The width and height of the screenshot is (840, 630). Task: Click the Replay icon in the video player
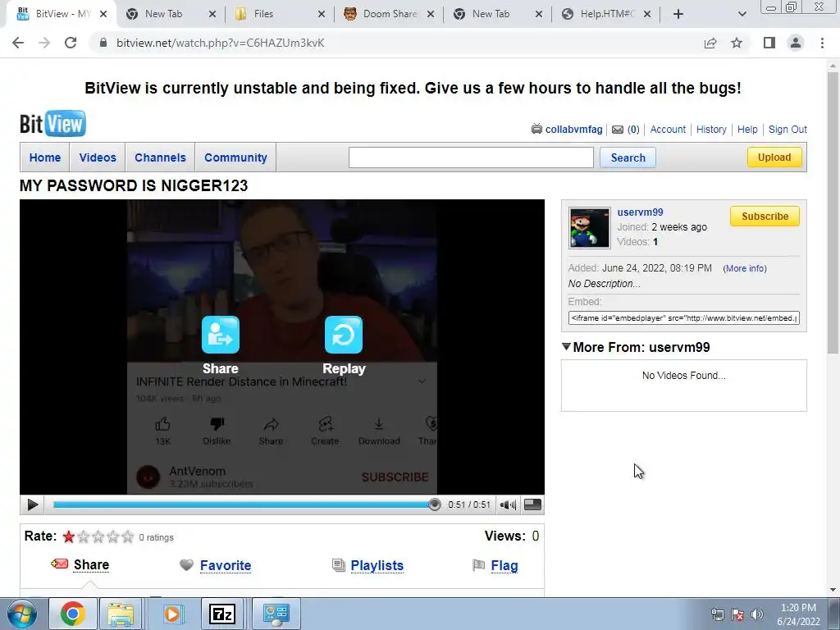344,335
